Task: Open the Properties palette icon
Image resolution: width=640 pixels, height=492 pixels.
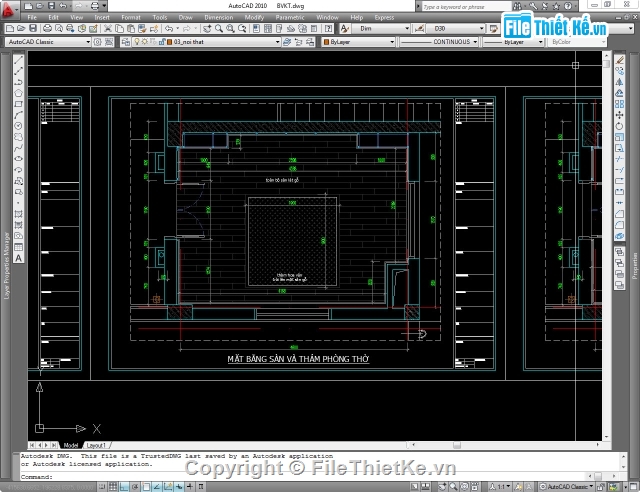Action: click(256, 28)
